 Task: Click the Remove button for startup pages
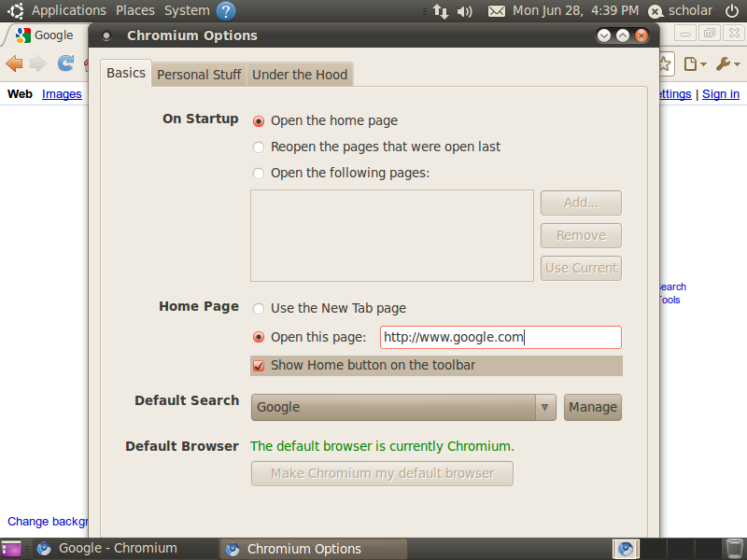[581, 235]
